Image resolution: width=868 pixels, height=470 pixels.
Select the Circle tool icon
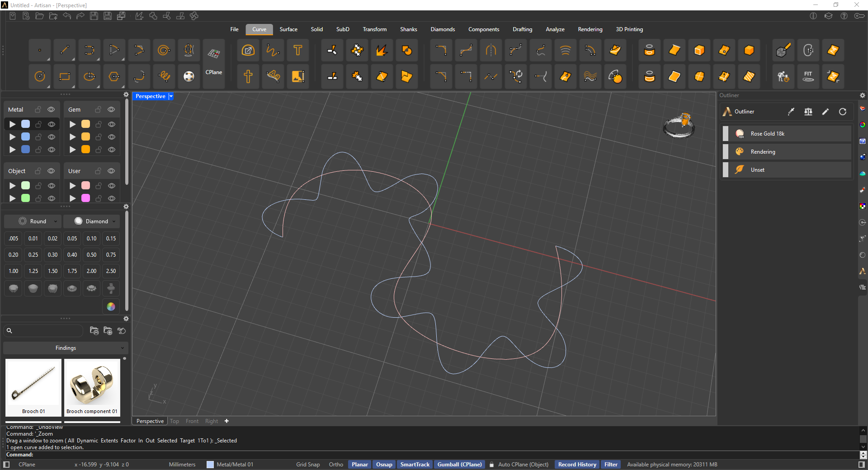40,76
